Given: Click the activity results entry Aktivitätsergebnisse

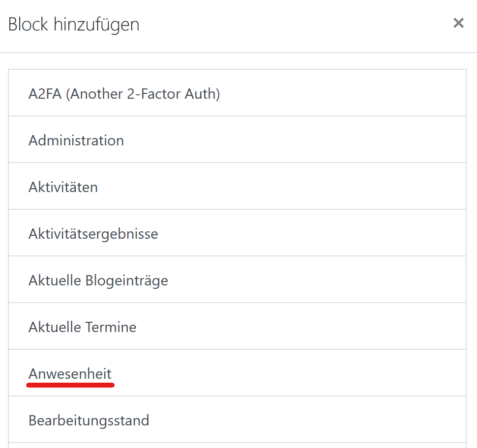Looking at the screenshot, I should coord(238,233).
